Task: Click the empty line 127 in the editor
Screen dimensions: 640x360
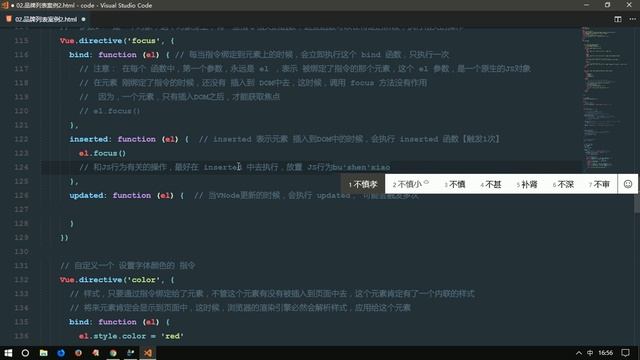Action: [310, 209]
